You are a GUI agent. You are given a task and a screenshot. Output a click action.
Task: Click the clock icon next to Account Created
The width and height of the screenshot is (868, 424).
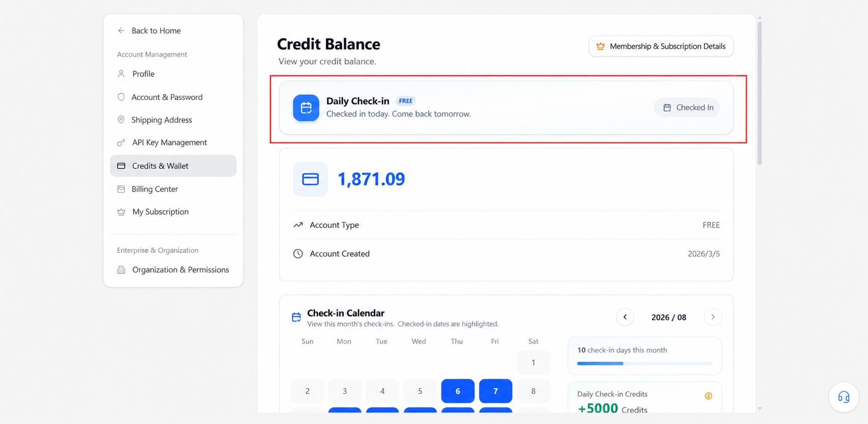coord(298,254)
